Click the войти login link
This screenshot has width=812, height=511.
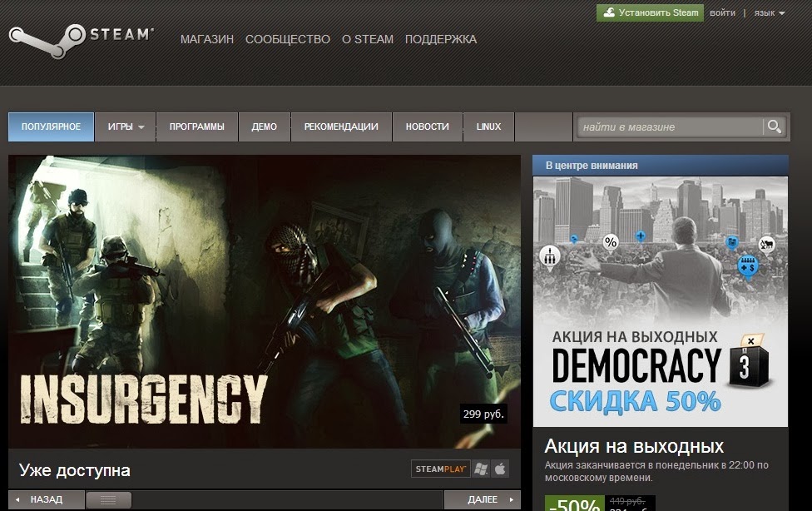722,12
